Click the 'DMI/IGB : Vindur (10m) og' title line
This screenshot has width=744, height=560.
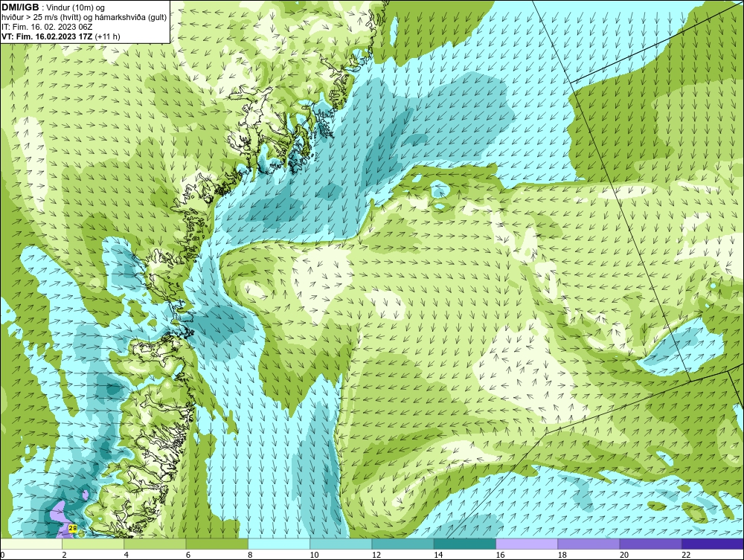click(x=54, y=7)
